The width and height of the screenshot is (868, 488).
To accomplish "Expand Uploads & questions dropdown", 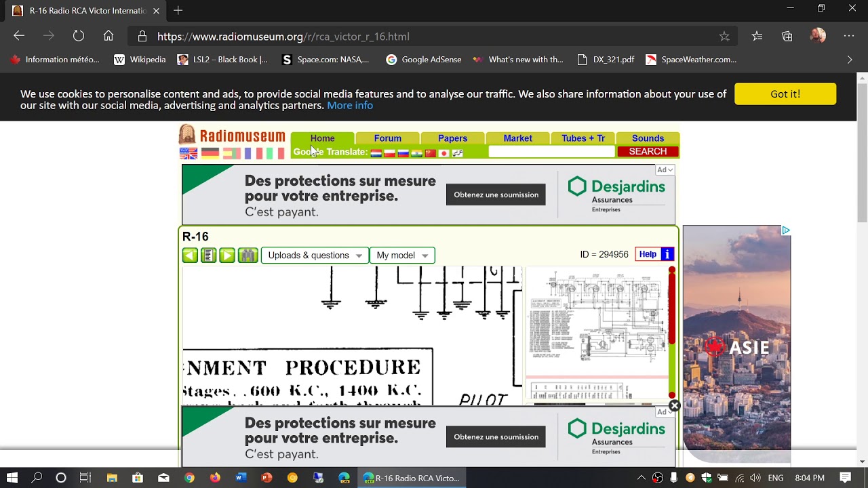I will point(315,256).
